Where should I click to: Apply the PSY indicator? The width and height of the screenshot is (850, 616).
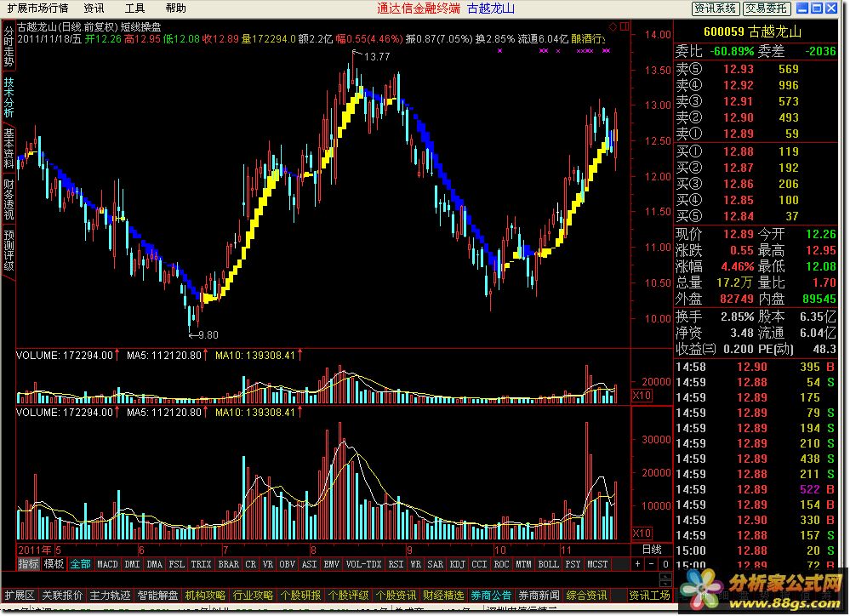point(573,564)
